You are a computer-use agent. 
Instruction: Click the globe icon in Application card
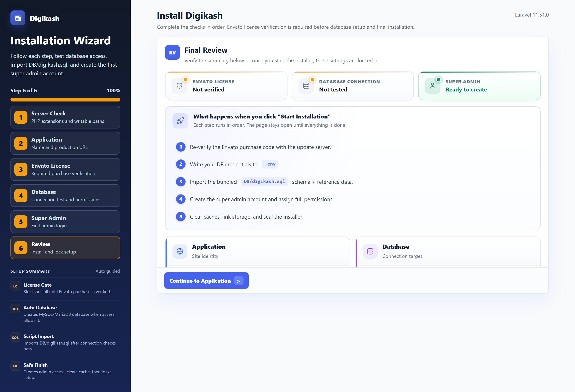click(x=180, y=251)
